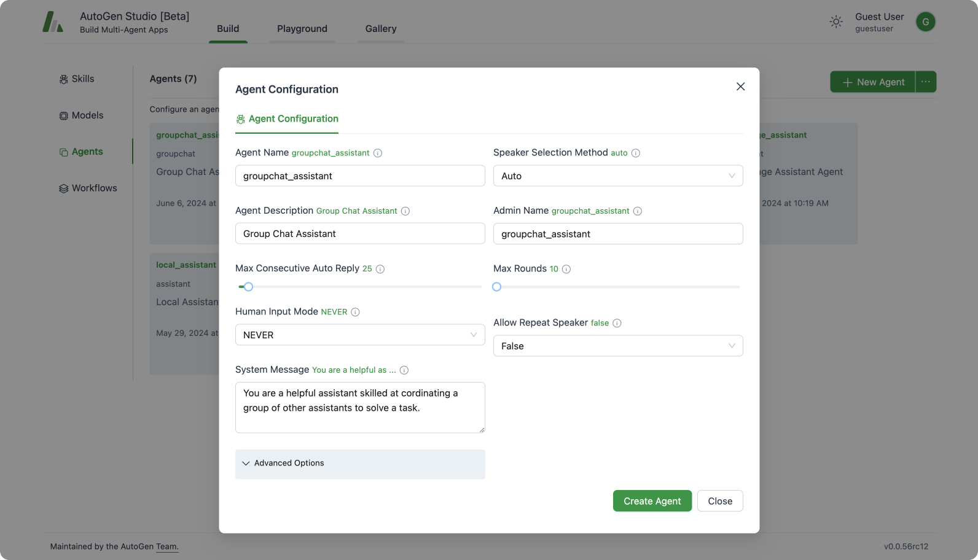
Task: Click the Close button in dialog
Action: click(720, 501)
